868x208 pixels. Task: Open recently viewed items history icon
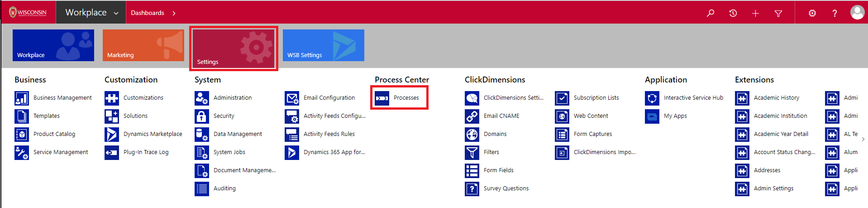(x=733, y=13)
